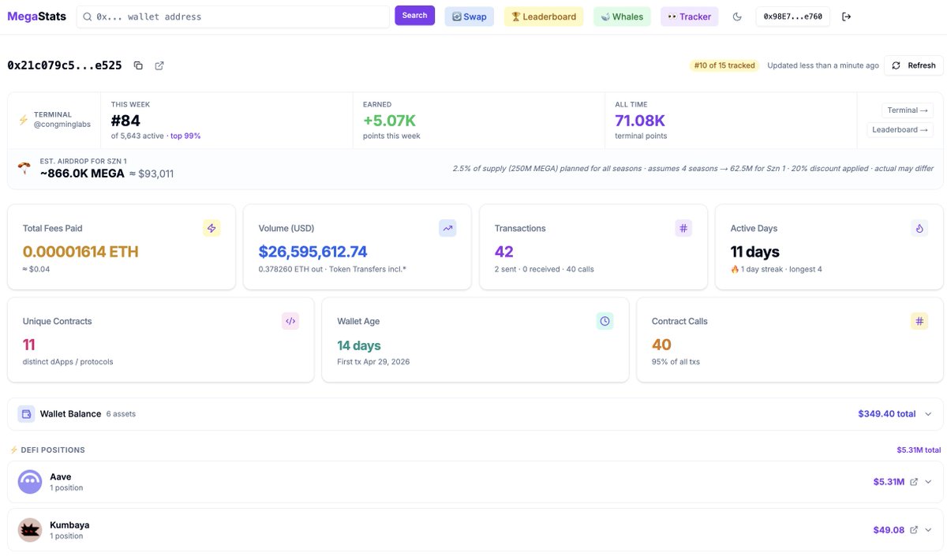
Task: Open Kumbaya position external link icon
Action: tap(914, 530)
